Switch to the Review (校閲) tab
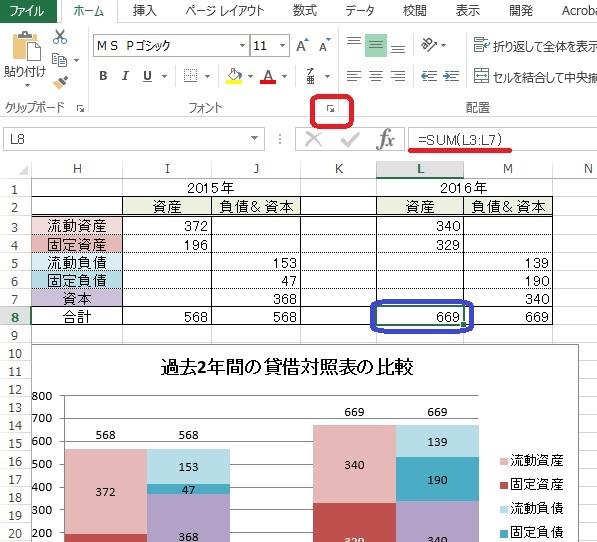Image resolution: width=597 pixels, height=542 pixels. pos(415,11)
